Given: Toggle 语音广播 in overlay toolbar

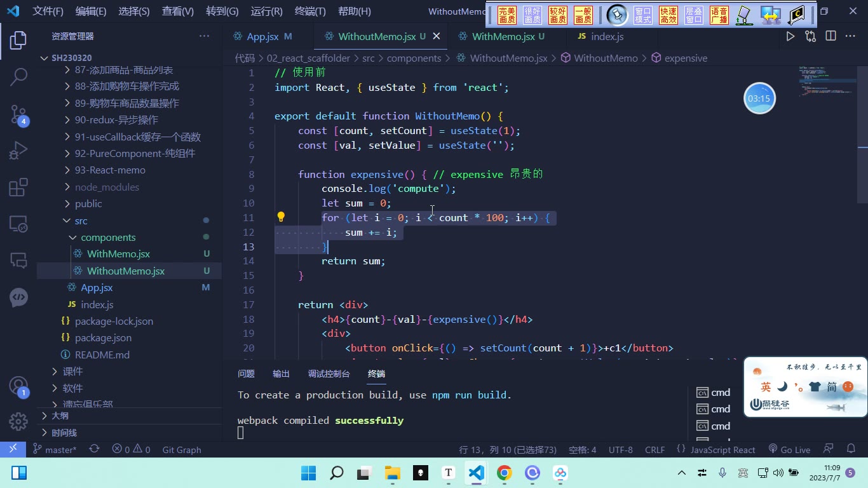Looking at the screenshot, I should [x=719, y=15].
